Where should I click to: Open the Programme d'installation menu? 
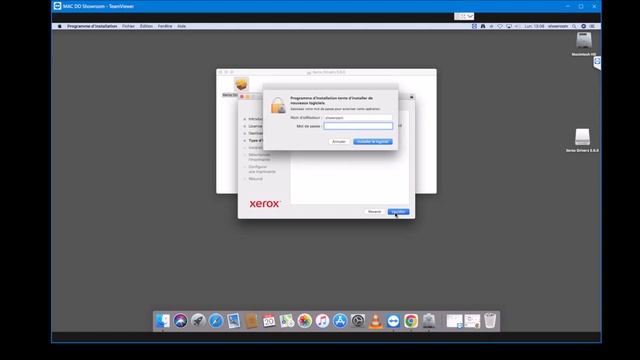point(92,26)
